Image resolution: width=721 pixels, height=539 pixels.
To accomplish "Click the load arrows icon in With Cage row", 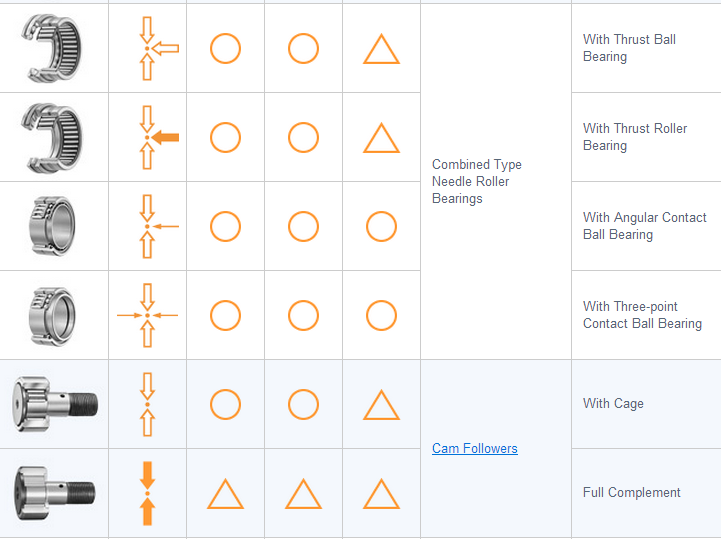I will 148,404.
